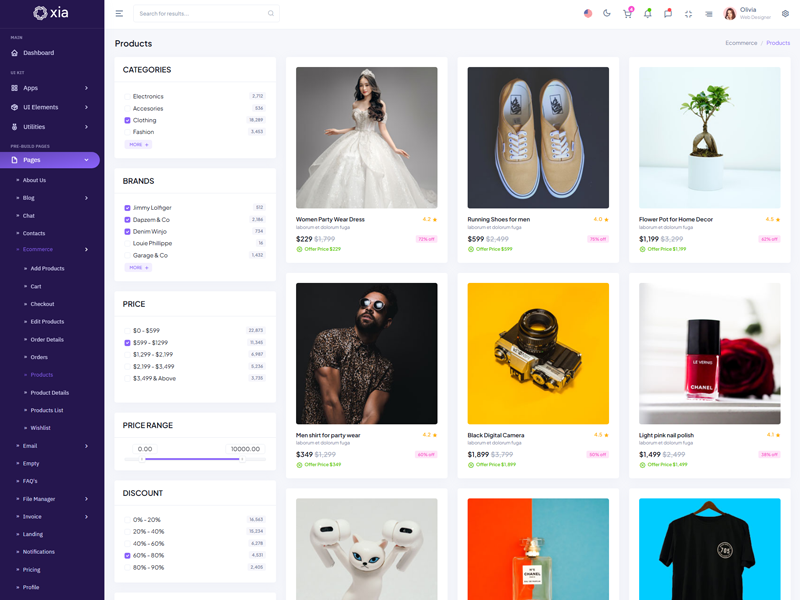Toggle fullscreen mode icon
This screenshot has height=600, width=800.
point(688,14)
